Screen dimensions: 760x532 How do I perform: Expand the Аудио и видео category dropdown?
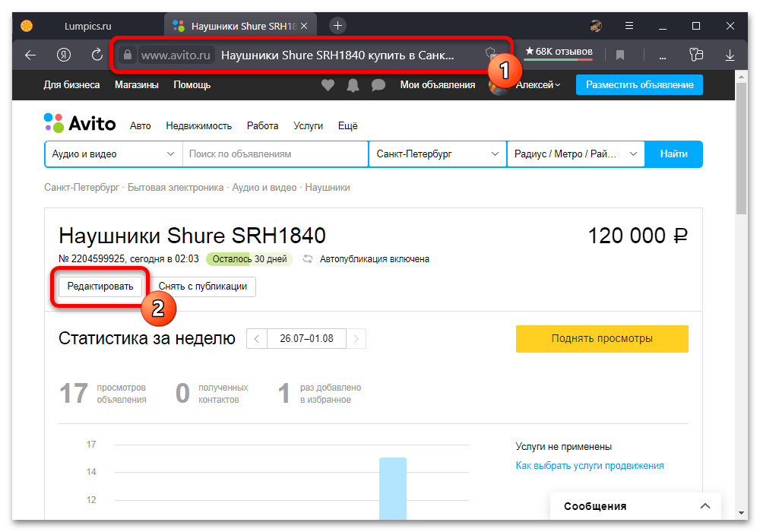pos(113,154)
